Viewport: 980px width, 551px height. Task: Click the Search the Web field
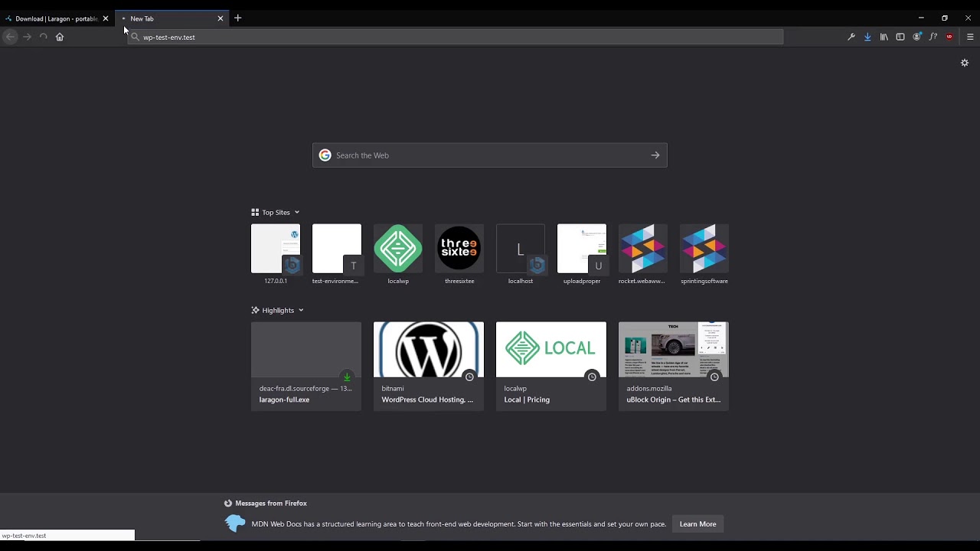click(x=490, y=155)
